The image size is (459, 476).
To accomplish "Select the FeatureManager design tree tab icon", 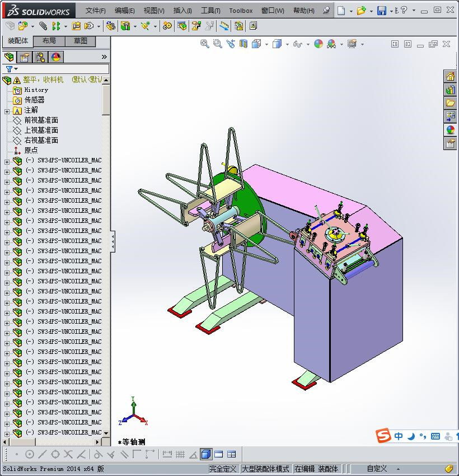I will click(x=9, y=57).
